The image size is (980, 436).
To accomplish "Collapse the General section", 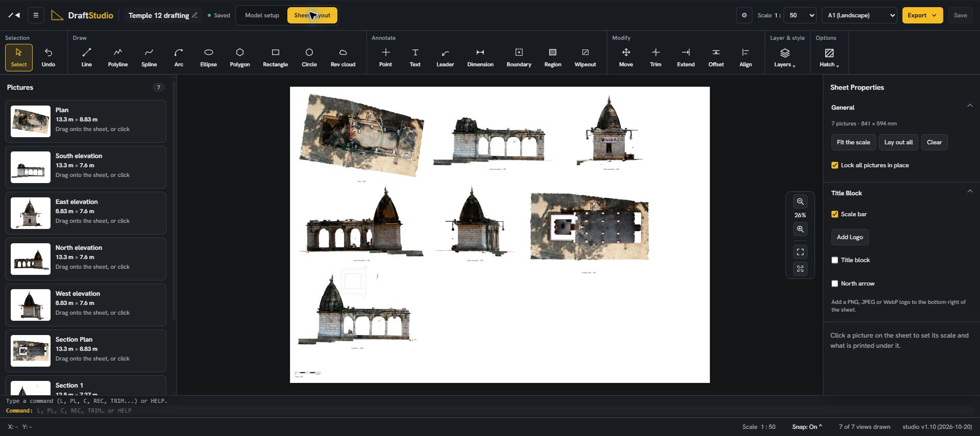I will coord(970,106).
